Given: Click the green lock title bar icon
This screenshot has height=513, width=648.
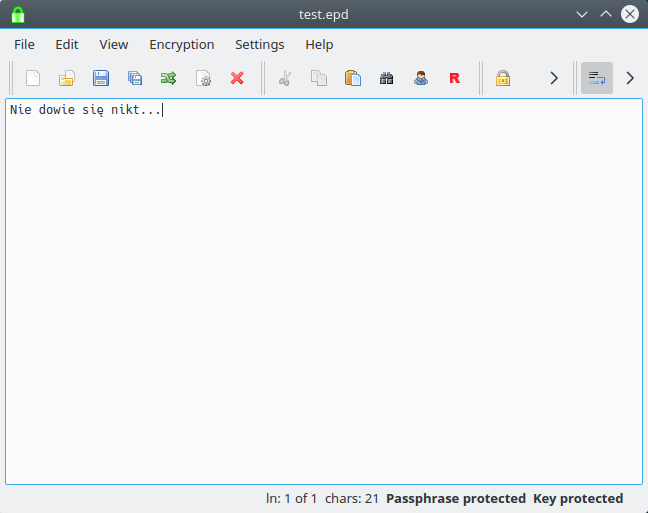Looking at the screenshot, I should tap(18, 14).
